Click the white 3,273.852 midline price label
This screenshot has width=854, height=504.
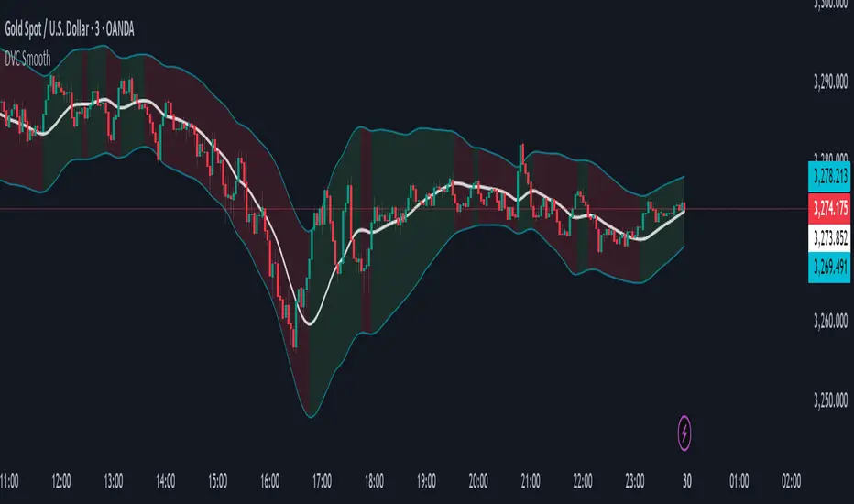click(x=829, y=238)
